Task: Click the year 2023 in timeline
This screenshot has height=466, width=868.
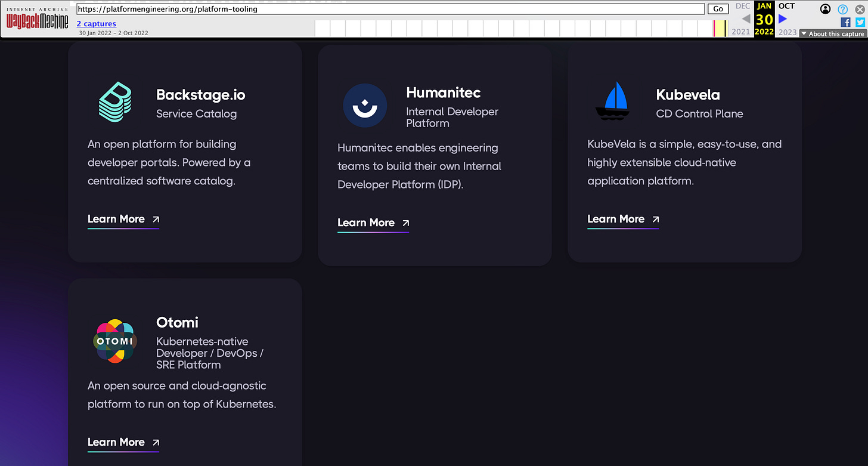Action: coord(788,32)
